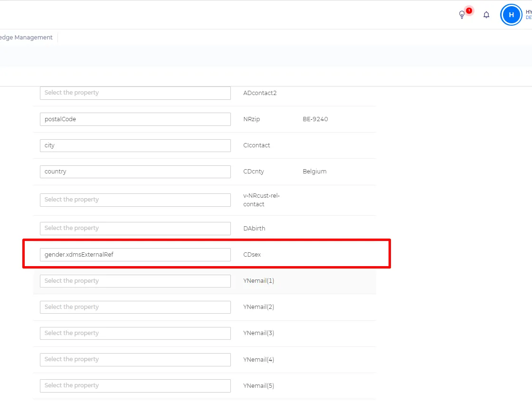Click the CDsex label
Viewport: 532px width, 403px height.
coord(252,255)
